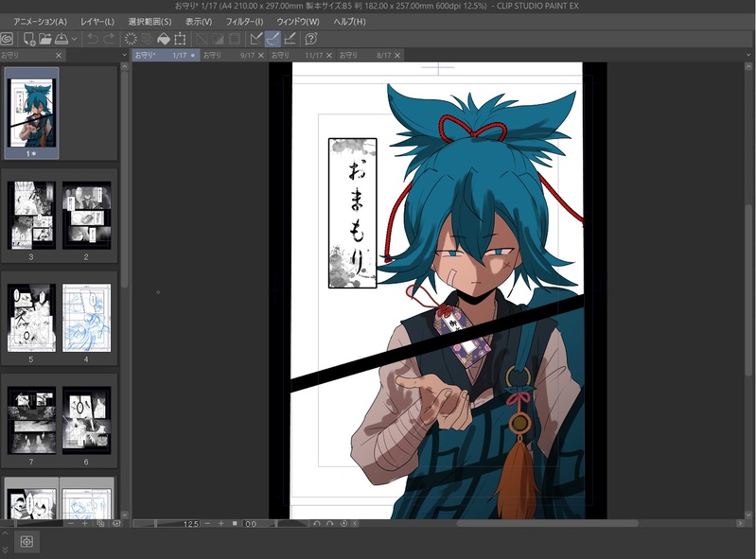Zoom out page manager thumbnails with minus

click(x=71, y=523)
